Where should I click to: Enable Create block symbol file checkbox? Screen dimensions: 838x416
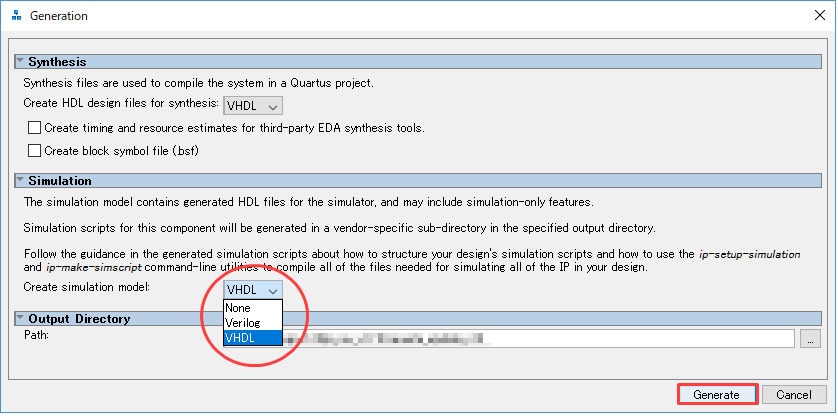[x=35, y=151]
